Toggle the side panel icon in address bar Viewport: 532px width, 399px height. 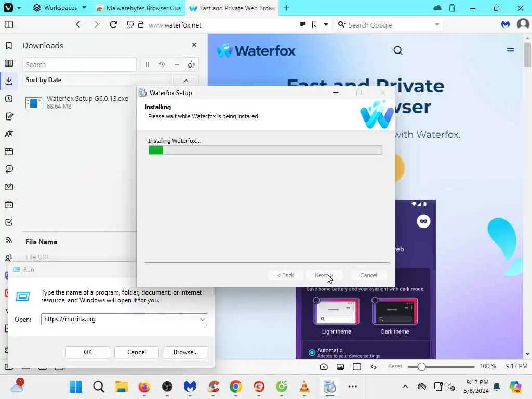9,25
